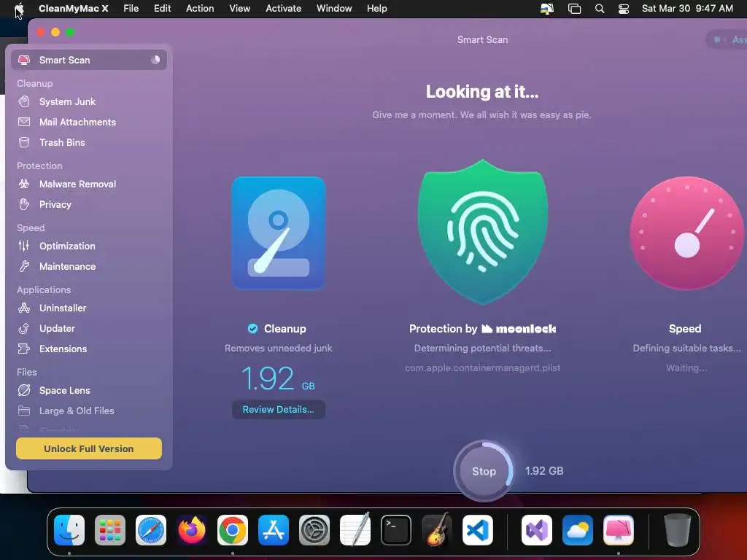
Task: Click the Looking at it heading
Action: (482, 91)
